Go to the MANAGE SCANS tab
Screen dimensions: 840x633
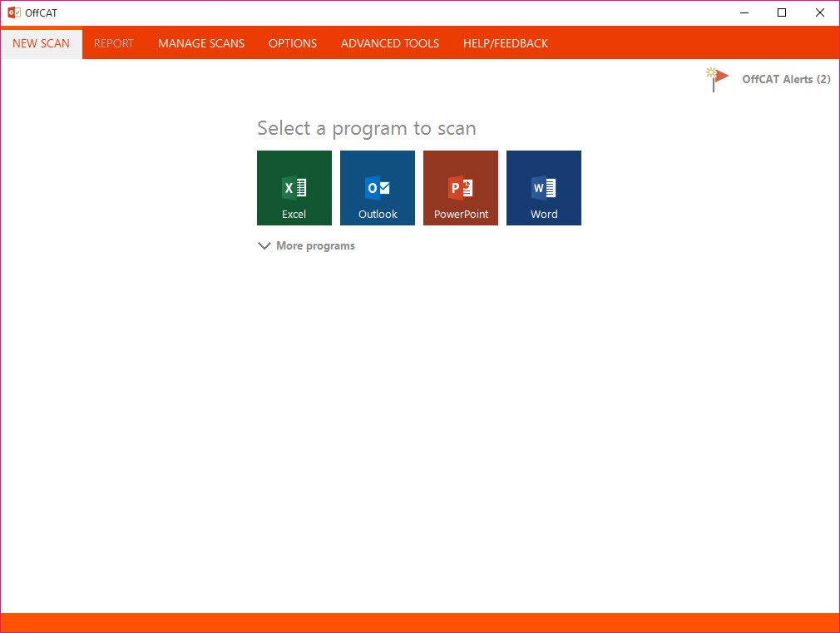[x=201, y=43]
